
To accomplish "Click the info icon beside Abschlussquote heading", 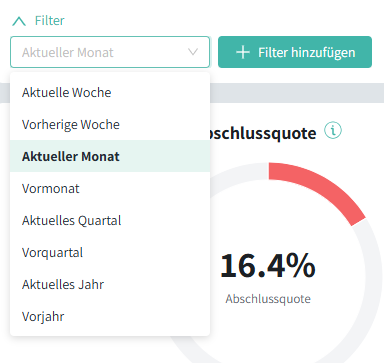I will (333, 131).
